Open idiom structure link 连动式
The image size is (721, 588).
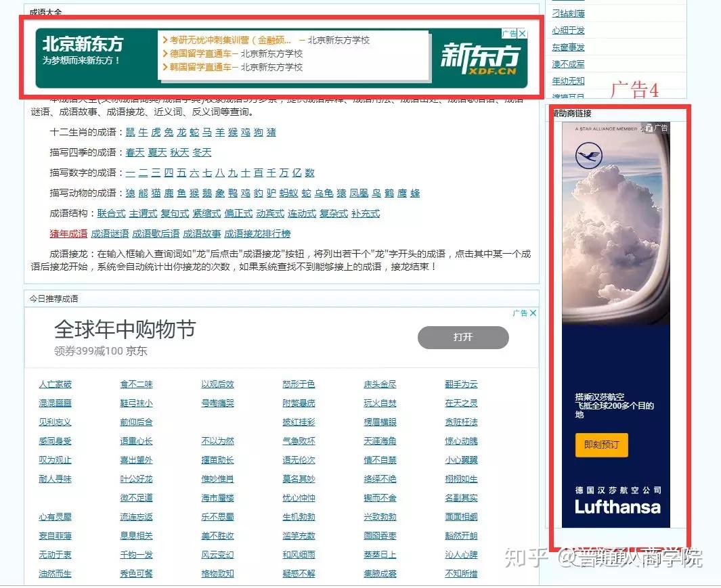302,213
